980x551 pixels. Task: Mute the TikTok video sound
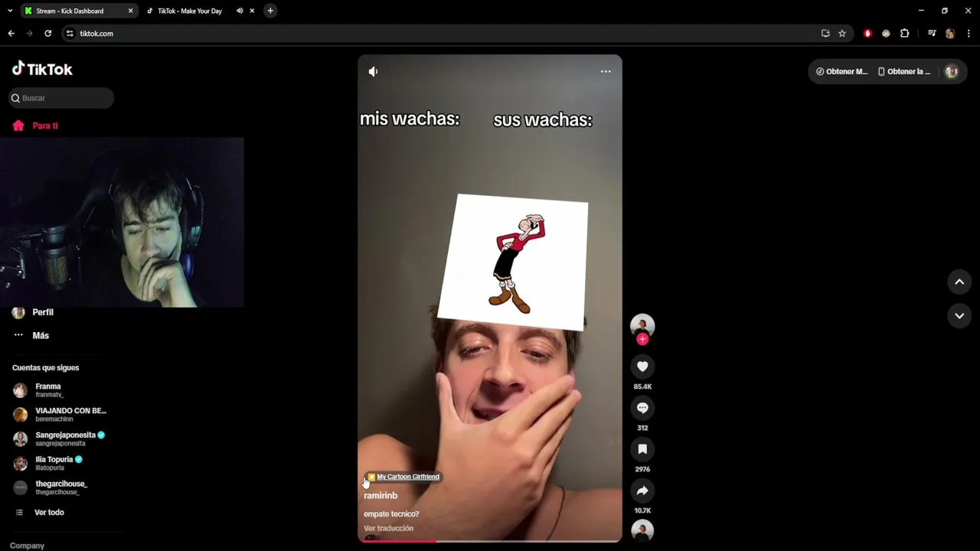373,71
